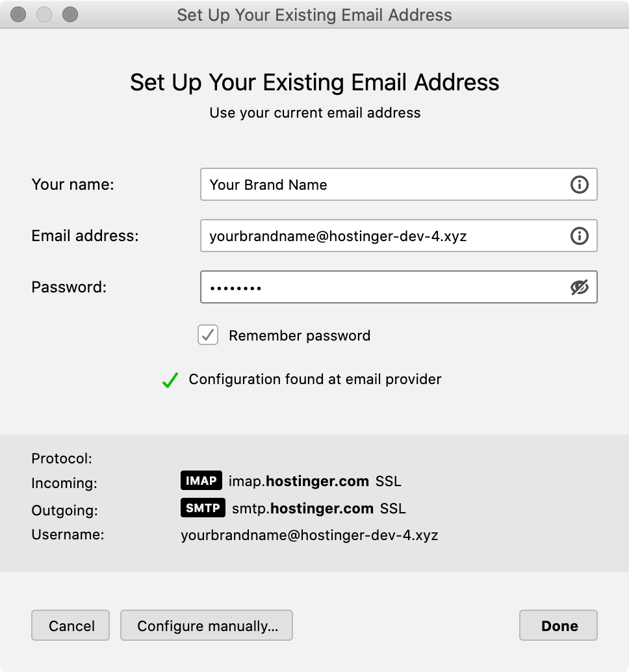Screen dimensions: 629x672
Task: Click the Username value in the configuration summary
Action: [x=309, y=536]
